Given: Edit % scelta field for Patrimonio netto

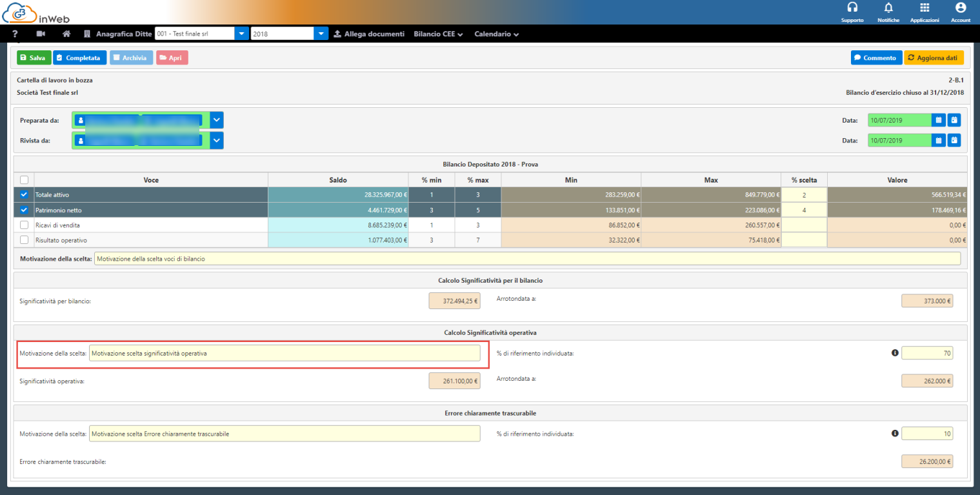Looking at the screenshot, I should 804,210.
